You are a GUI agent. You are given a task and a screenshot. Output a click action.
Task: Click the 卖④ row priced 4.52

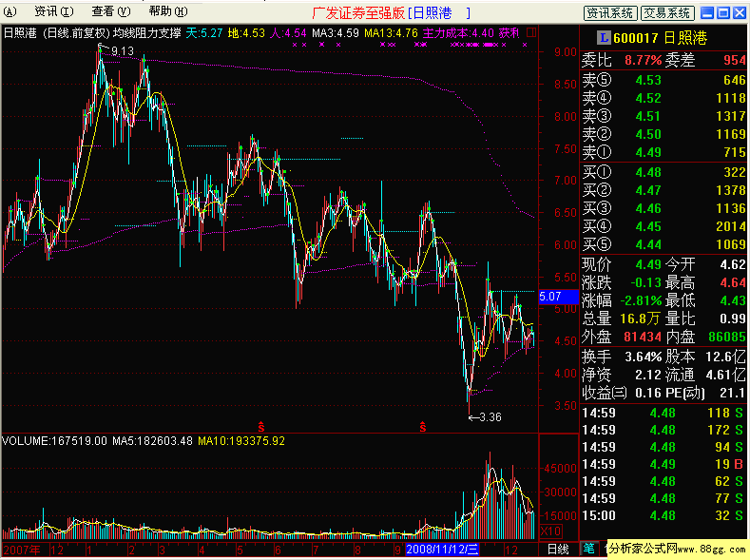pyautogui.click(x=663, y=98)
